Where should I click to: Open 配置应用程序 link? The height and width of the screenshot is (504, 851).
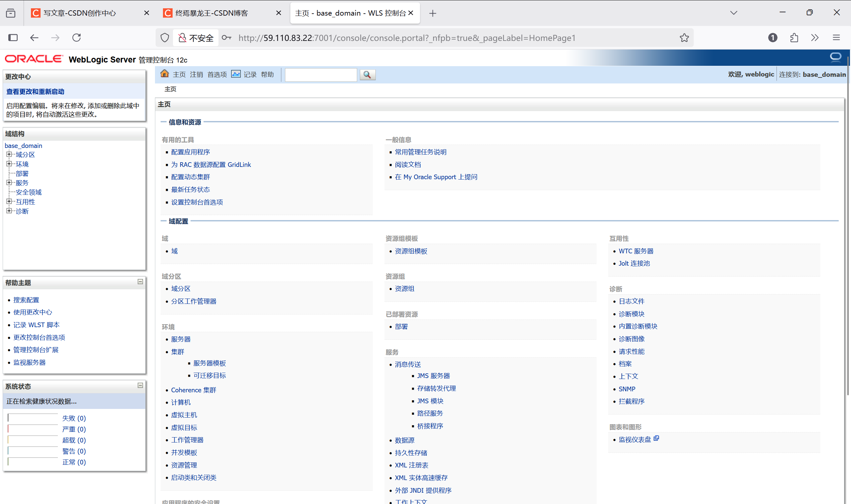click(x=191, y=152)
